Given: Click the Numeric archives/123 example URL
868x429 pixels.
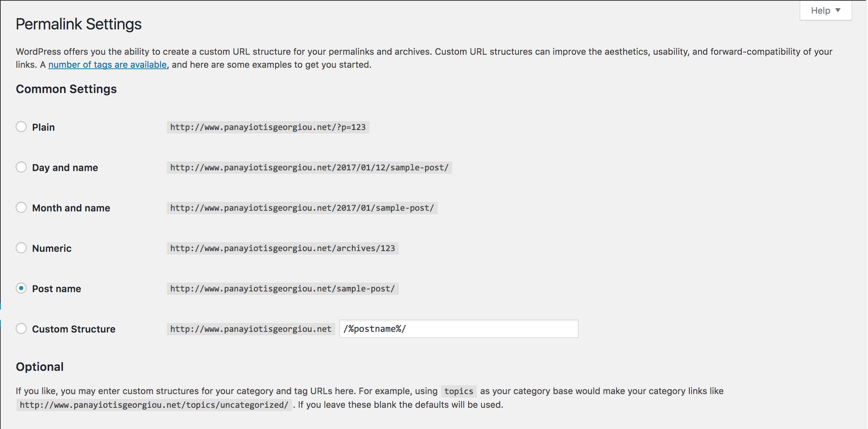Looking at the screenshot, I should [282, 248].
